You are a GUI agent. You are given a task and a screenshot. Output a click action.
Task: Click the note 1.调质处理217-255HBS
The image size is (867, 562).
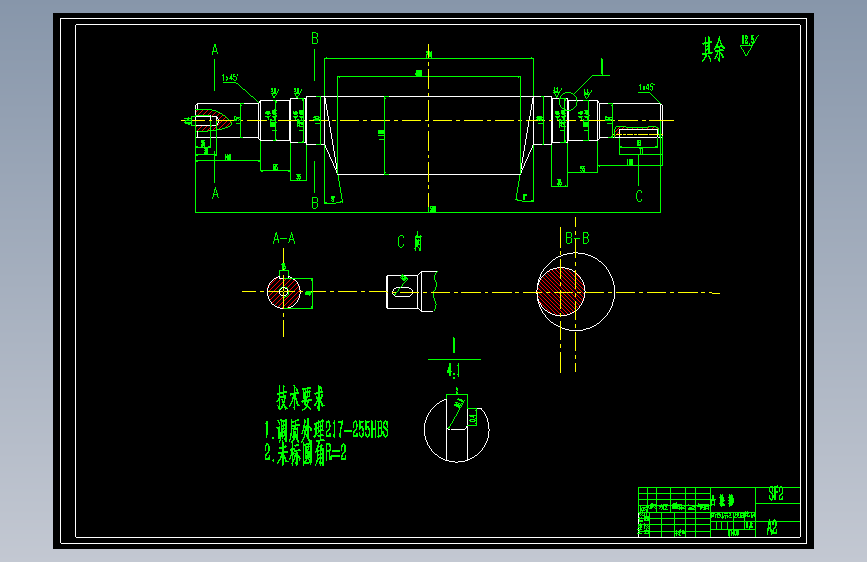326,430
